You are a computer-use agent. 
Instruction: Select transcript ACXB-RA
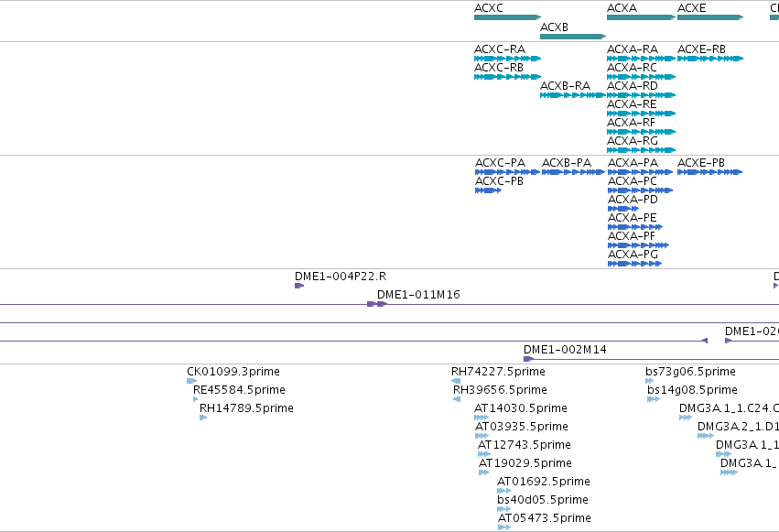(x=573, y=95)
